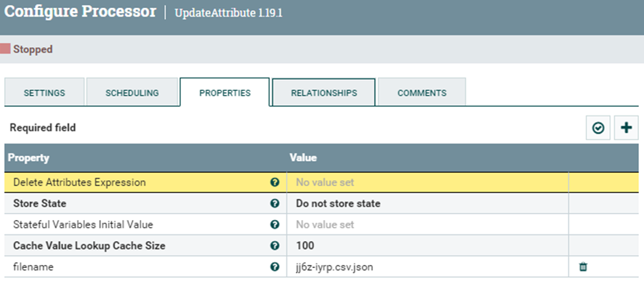Show help for Stateful Variables Initial Value

point(275,225)
